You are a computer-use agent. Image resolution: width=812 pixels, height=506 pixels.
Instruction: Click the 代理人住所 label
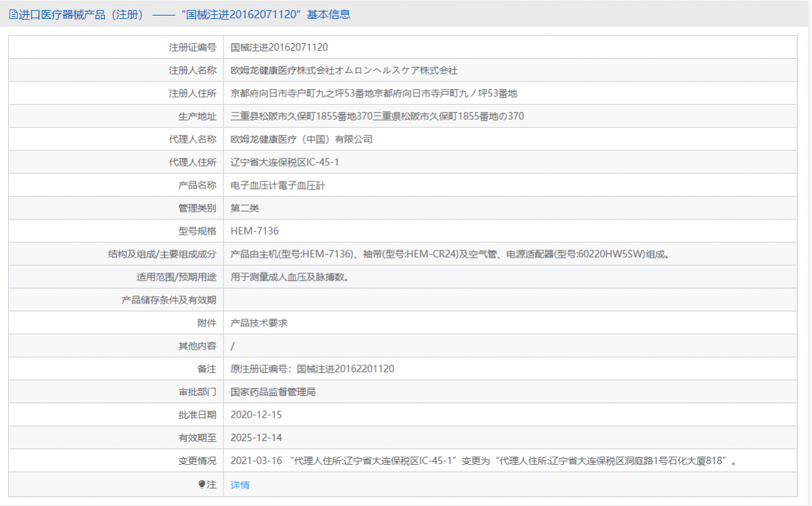pyautogui.click(x=193, y=162)
